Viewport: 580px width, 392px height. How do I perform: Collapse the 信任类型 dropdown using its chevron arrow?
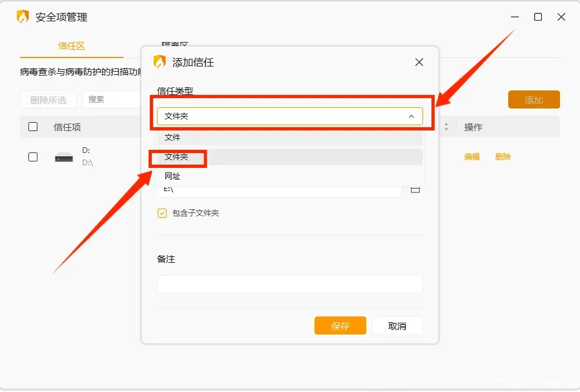point(411,116)
